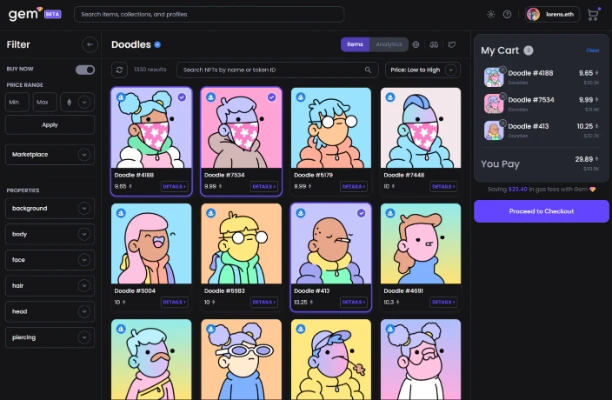The height and width of the screenshot is (400, 612).
Task: Deselect the Doodle #413 checkmark
Action: click(361, 213)
